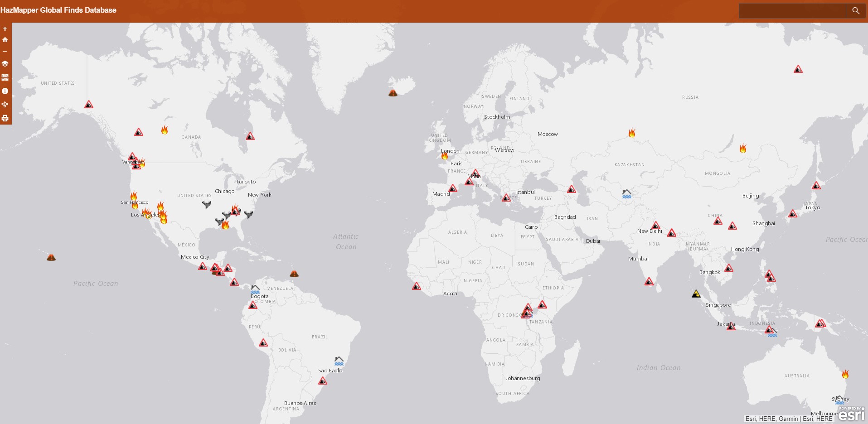The image size is (868, 424).
Task: Show the info panel
Action: pyautogui.click(x=5, y=91)
